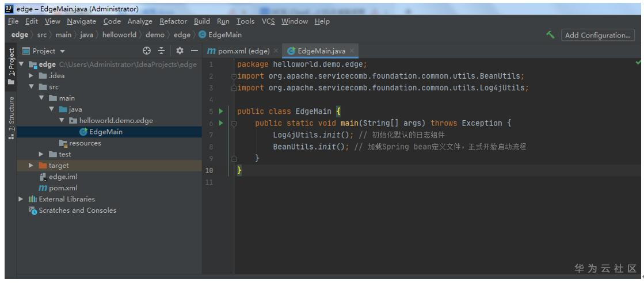Screen dimensions: 644x283
Task: Open the Navigate menu
Action: [82, 21]
